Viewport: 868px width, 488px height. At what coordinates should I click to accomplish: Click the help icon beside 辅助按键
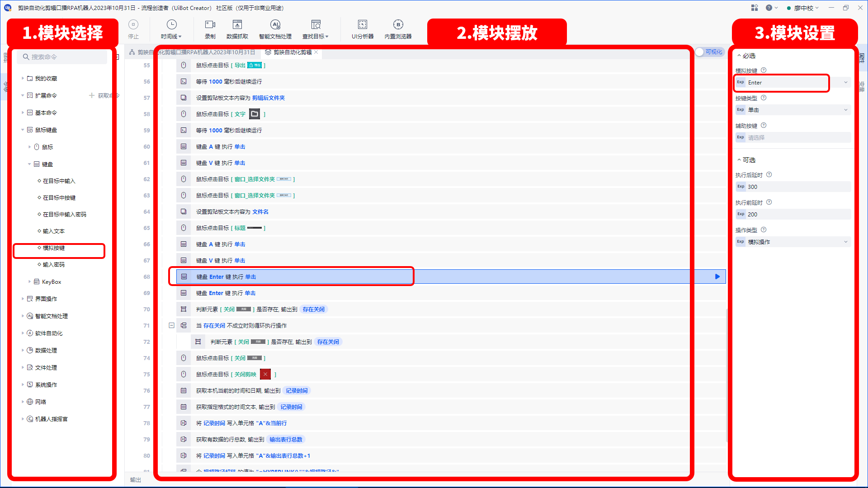pyautogui.click(x=764, y=126)
